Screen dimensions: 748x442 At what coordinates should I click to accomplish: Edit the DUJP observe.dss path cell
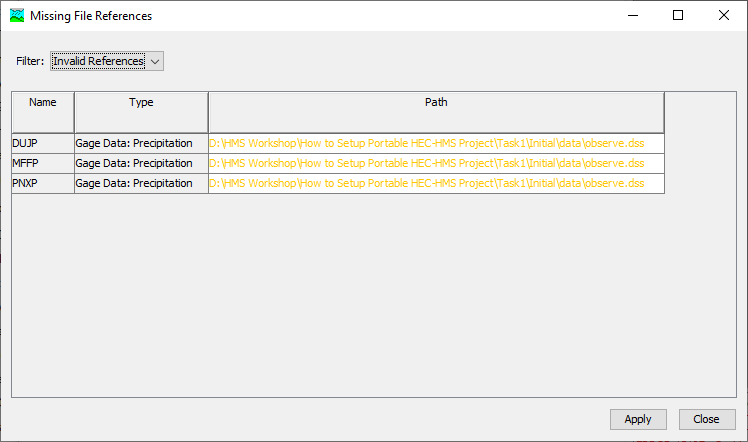coord(436,144)
